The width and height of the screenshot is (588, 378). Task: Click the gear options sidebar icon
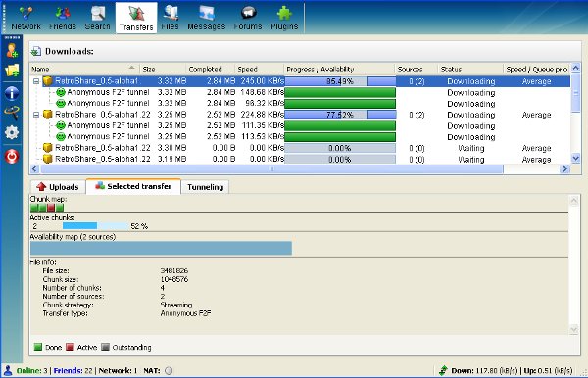tap(12, 132)
